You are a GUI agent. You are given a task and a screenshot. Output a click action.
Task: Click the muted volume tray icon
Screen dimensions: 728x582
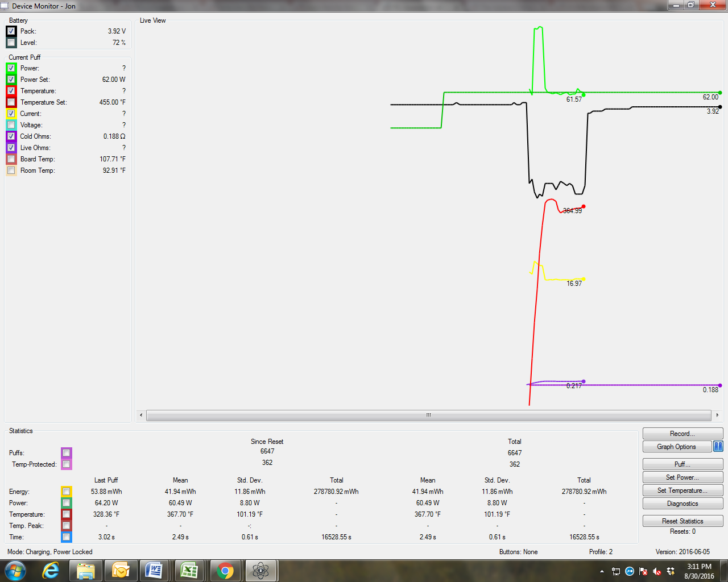[x=657, y=571]
